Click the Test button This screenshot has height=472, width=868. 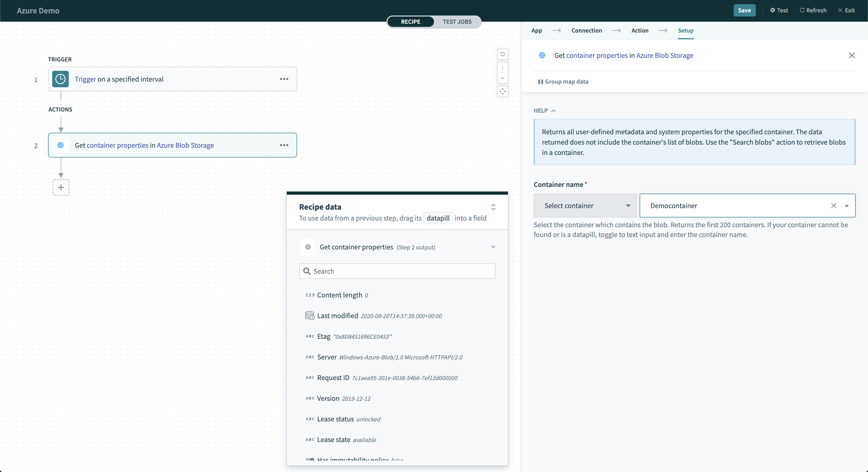coord(779,10)
